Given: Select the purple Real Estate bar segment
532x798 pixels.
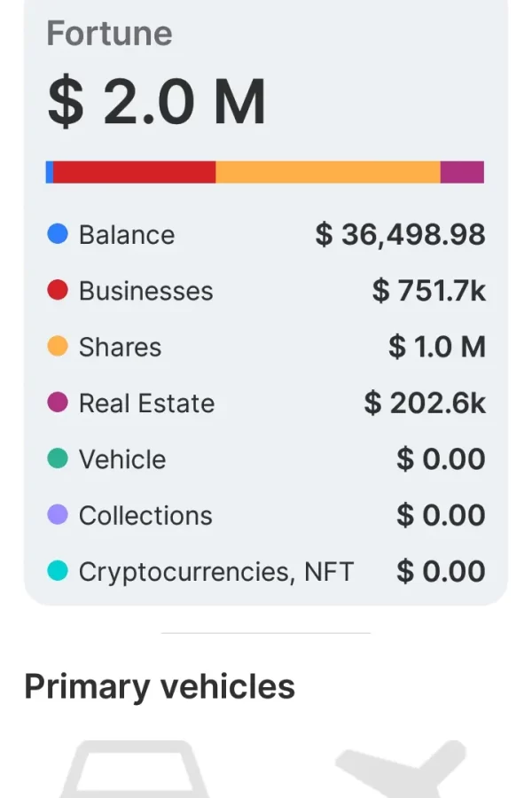Looking at the screenshot, I should pos(462,172).
